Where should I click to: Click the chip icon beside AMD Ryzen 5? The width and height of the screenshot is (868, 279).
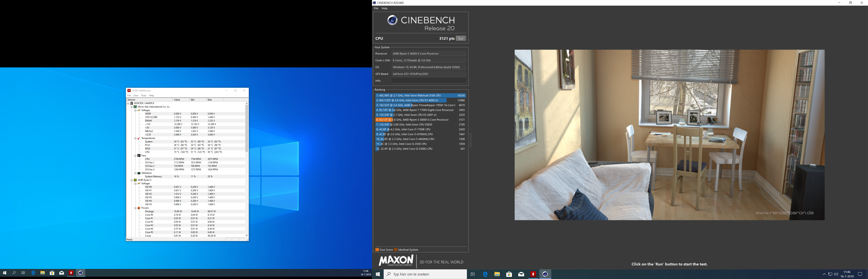click(x=135, y=180)
